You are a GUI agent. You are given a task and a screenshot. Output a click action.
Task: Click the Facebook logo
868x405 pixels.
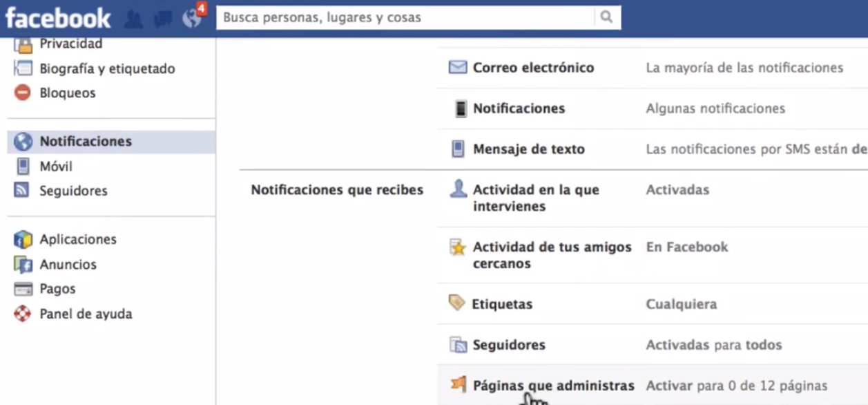pyautogui.click(x=58, y=17)
